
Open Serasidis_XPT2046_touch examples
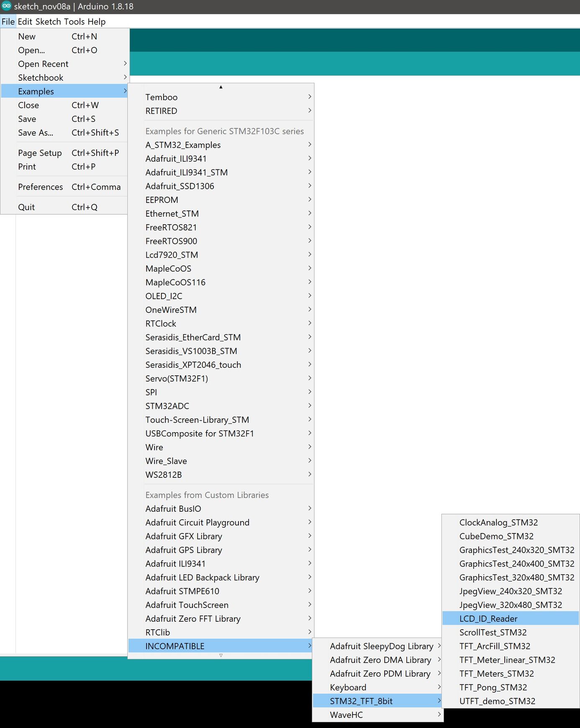click(221, 365)
